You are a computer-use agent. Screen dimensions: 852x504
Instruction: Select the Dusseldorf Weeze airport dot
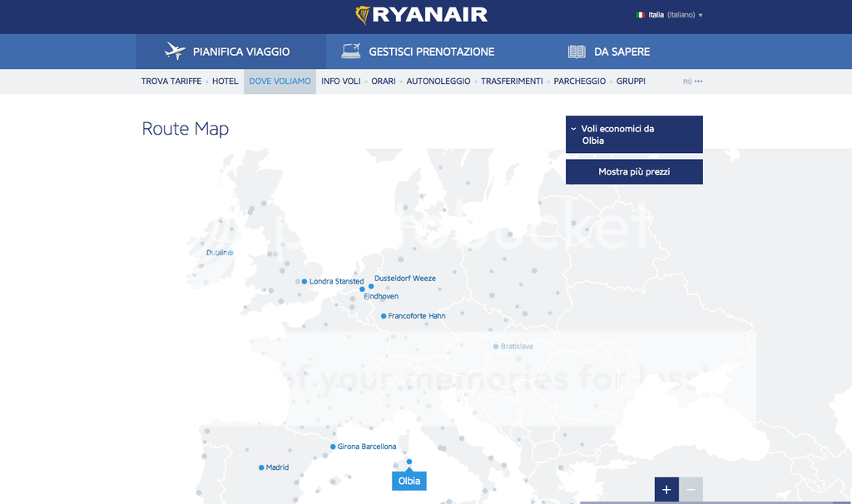(371, 286)
